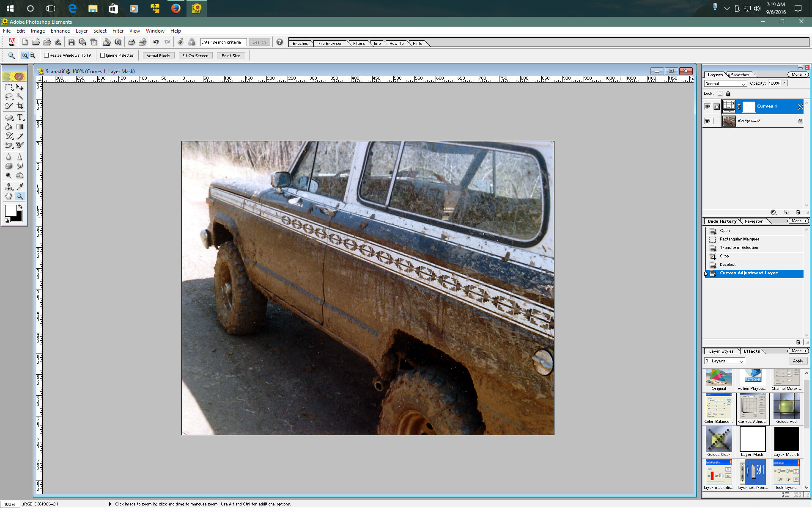Toggle visibility of Curves 1 layer
Viewport: 812px width, 508px height.
tap(708, 106)
